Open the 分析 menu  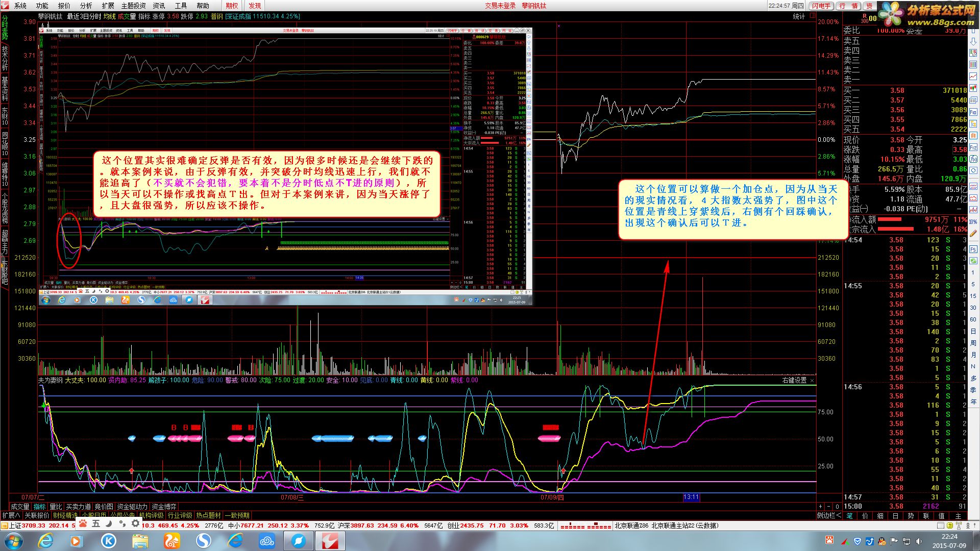coord(86,6)
